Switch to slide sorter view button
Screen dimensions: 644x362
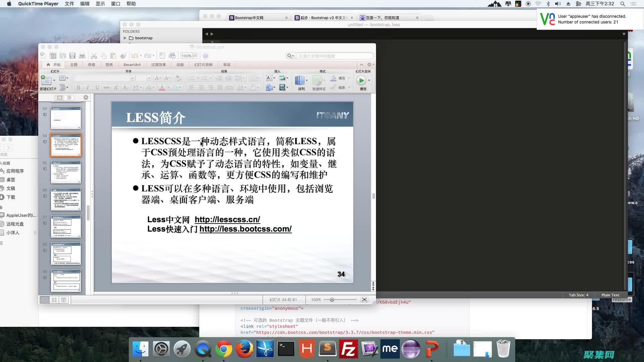(x=54, y=300)
